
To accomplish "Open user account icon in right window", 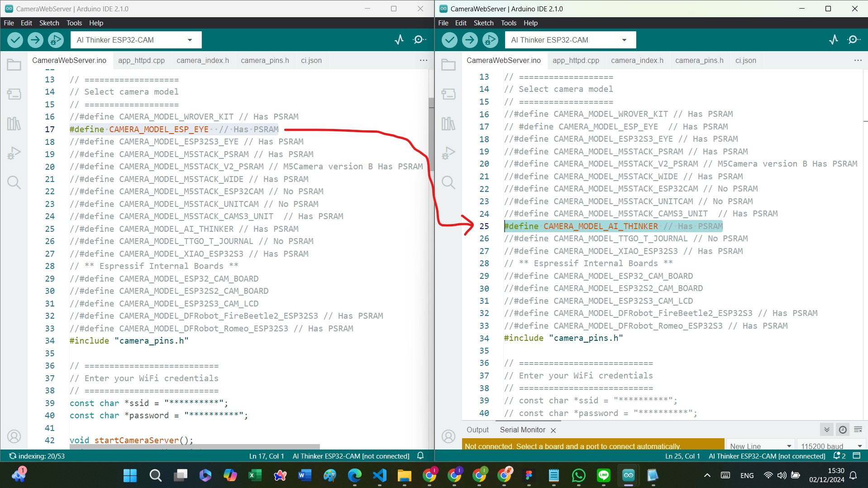I will [448, 436].
